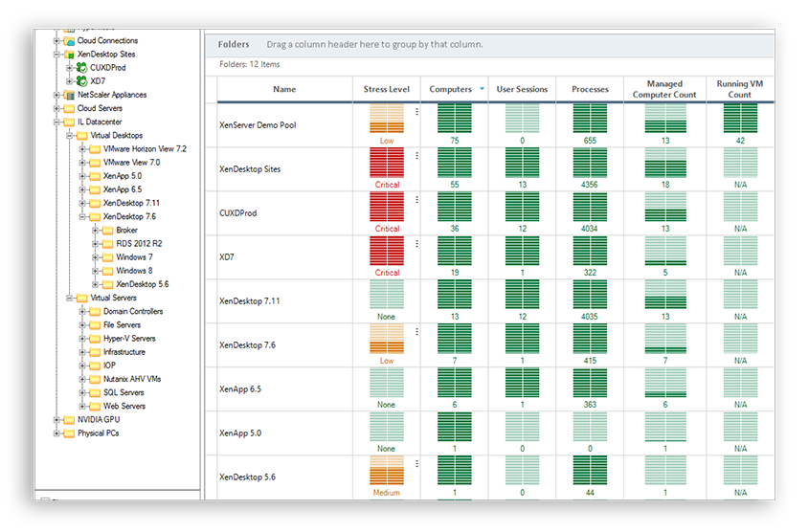Select Web Servers in the tree
The image size is (809, 532).
coord(124,407)
